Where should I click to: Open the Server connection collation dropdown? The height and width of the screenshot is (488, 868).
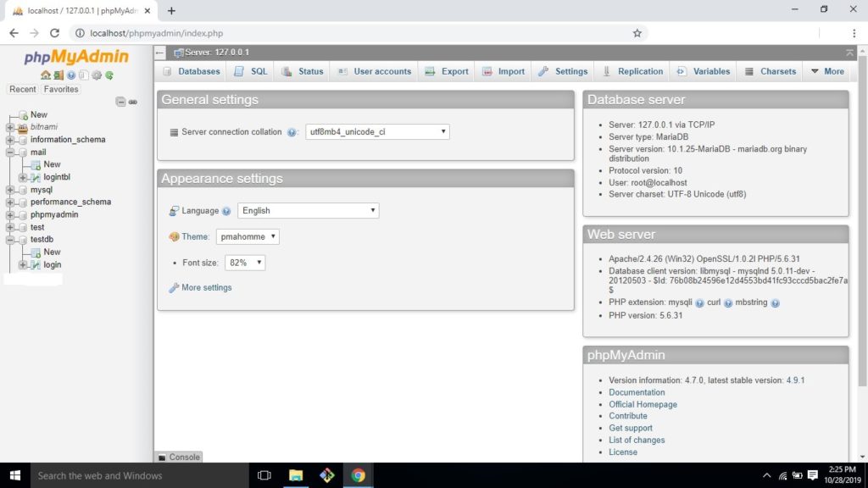tap(377, 131)
